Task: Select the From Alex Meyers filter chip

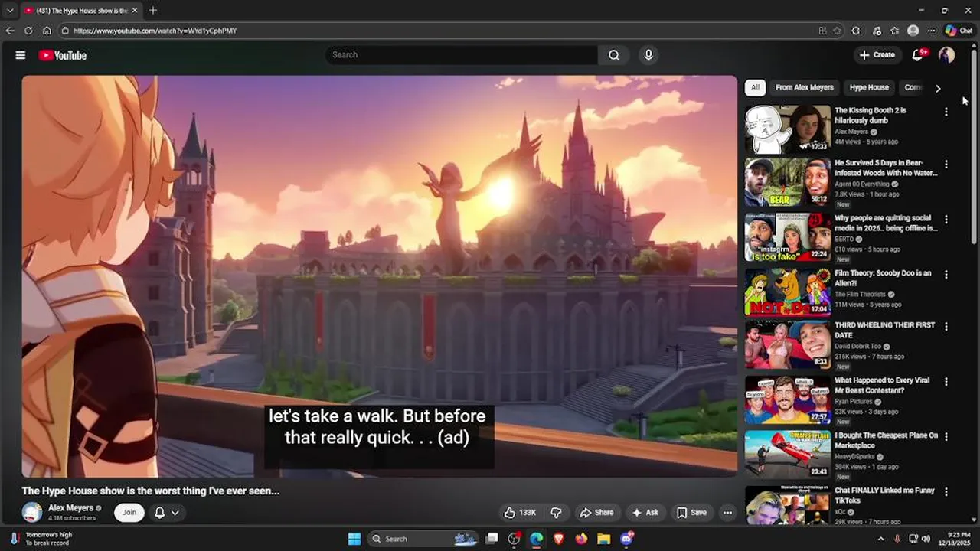Action: [804, 87]
